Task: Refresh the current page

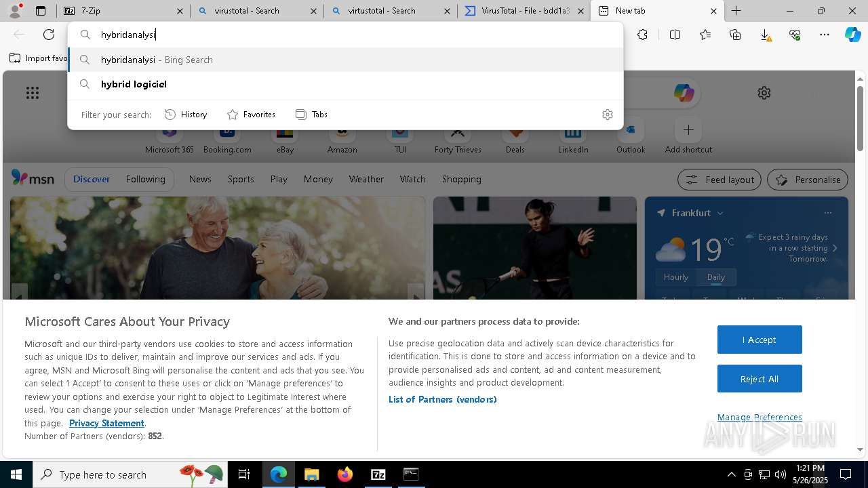Action: (x=49, y=35)
